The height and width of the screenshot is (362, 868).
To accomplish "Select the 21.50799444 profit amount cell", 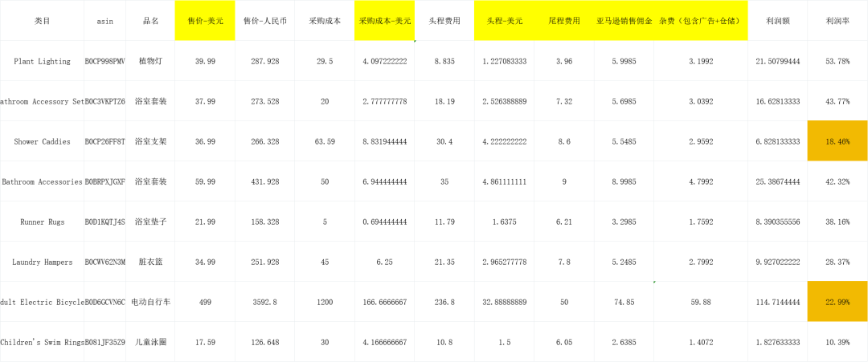I will (778, 61).
